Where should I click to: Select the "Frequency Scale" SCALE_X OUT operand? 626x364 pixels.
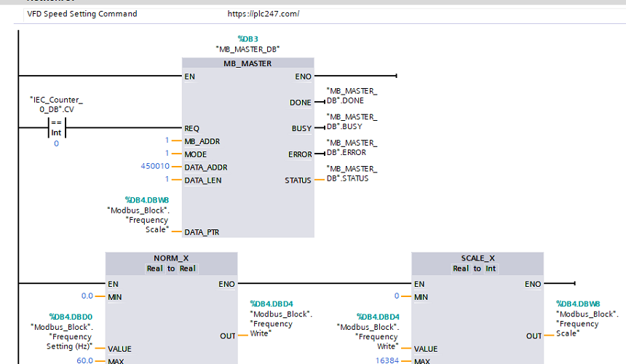click(x=587, y=324)
